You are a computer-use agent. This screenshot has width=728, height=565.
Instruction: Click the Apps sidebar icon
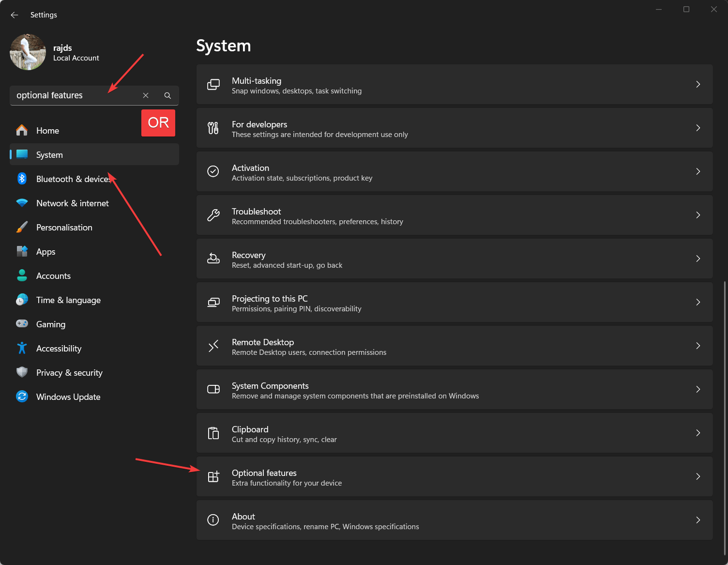pyautogui.click(x=22, y=251)
